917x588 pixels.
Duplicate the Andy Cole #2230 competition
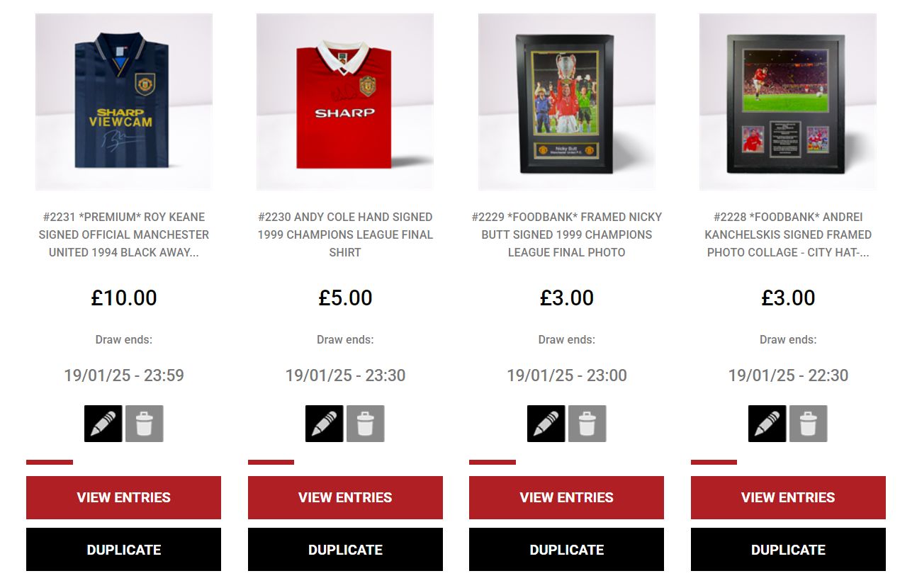point(345,550)
